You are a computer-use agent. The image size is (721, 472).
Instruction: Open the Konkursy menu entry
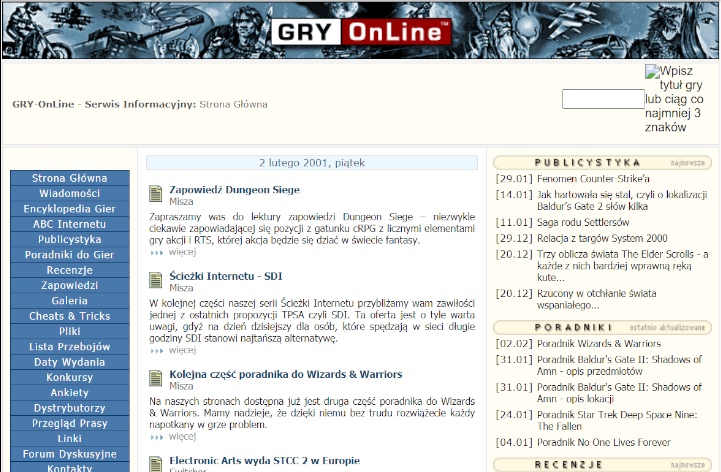(x=69, y=377)
